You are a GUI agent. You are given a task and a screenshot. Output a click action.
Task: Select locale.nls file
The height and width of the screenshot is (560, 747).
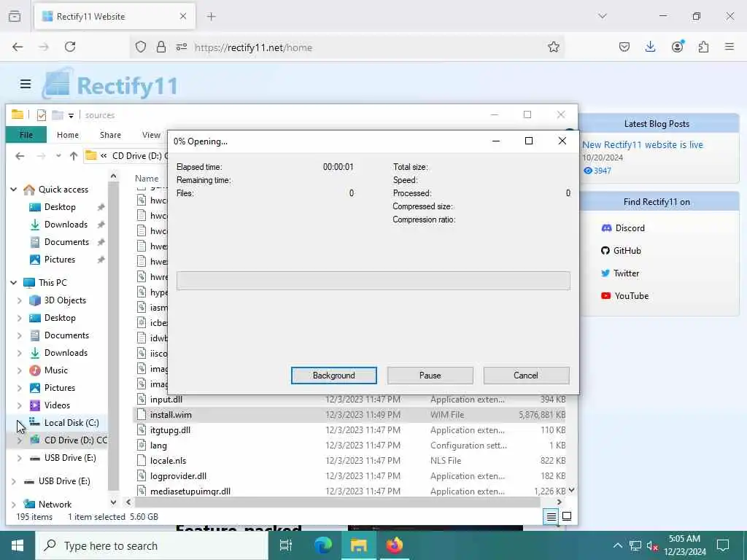(x=168, y=461)
